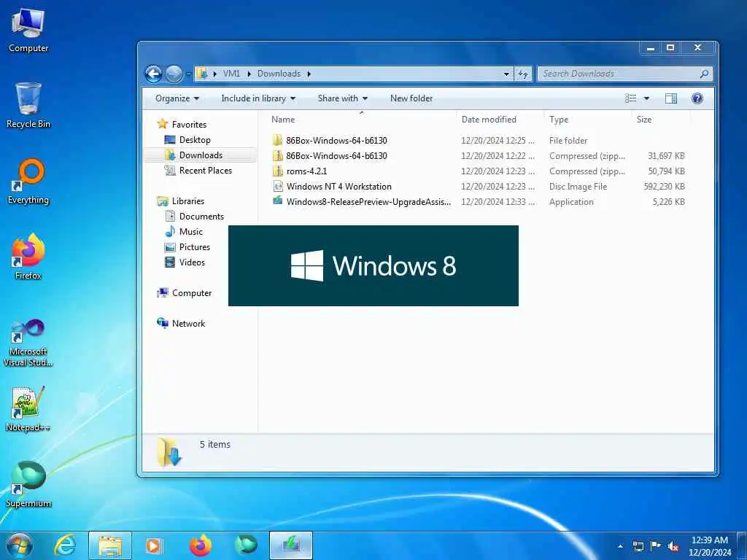Open the Recycle Bin desktop icon

click(x=28, y=106)
